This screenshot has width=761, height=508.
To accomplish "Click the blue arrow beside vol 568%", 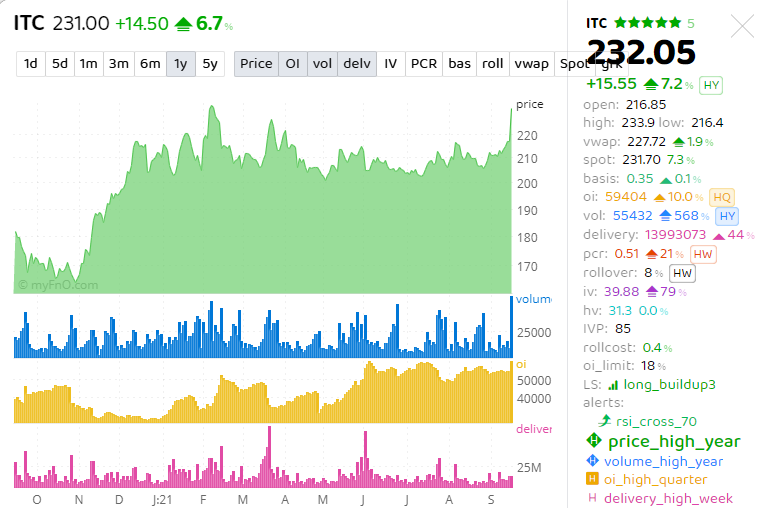I will click(x=665, y=215).
